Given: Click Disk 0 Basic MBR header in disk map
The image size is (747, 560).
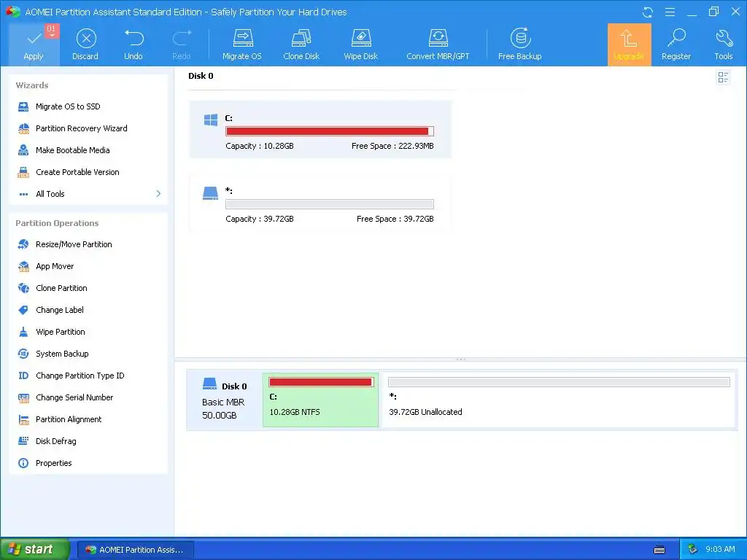Looking at the screenshot, I should point(224,400).
